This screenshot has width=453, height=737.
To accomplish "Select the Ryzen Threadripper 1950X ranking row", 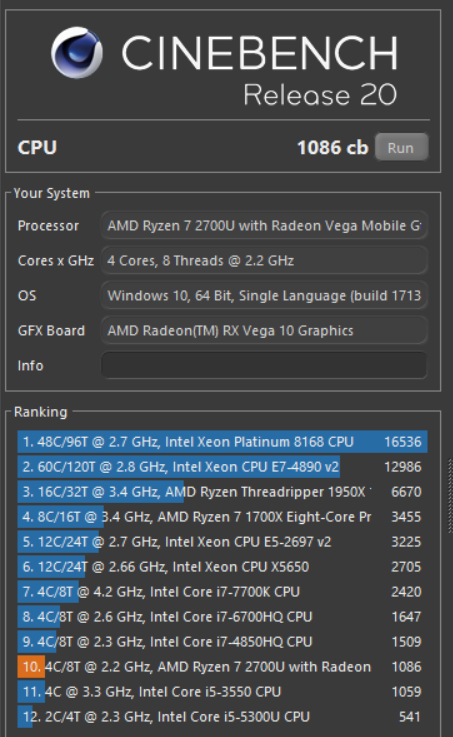I will (222, 492).
